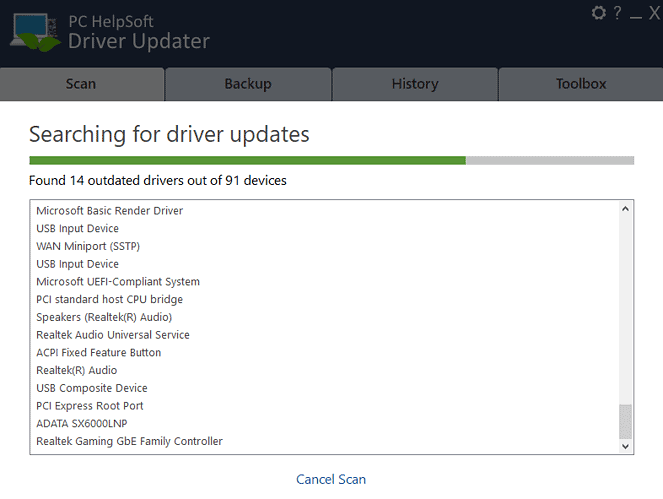Select PCI Express Root Port entry
Image resolution: width=663 pixels, height=499 pixels.
click(x=90, y=406)
